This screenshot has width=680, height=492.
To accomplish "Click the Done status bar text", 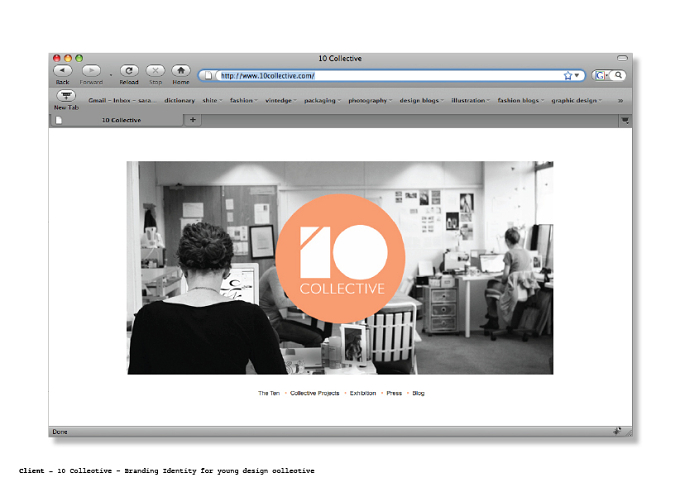I will click(x=60, y=432).
